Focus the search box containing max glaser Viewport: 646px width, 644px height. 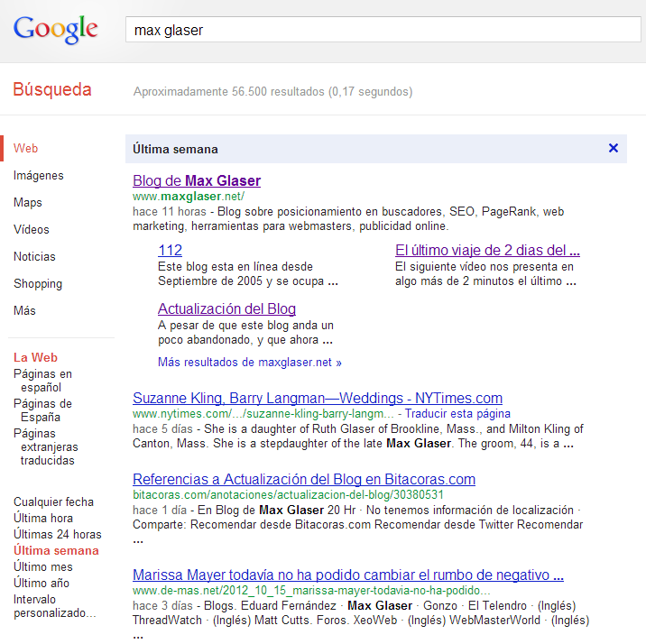click(383, 29)
